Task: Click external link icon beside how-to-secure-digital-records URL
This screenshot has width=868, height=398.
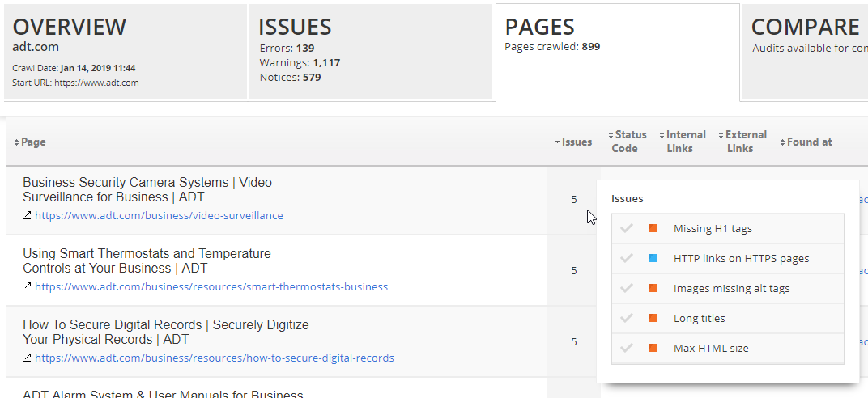Action: [27, 358]
